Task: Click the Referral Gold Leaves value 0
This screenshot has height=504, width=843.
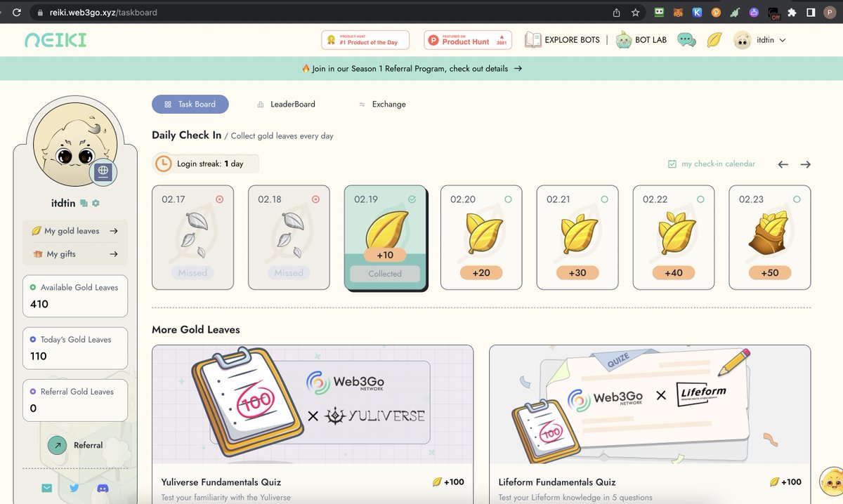Action: [x=33, y=408]
